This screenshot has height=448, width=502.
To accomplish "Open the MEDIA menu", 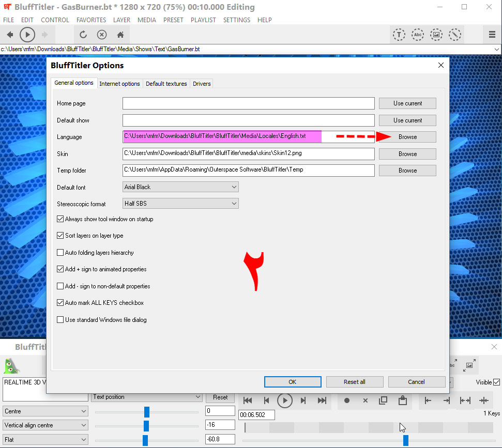I will click(147, 20).
